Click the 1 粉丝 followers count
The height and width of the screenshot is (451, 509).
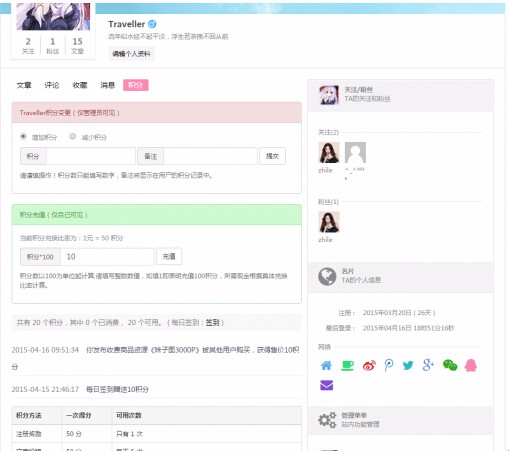[53, 46]
